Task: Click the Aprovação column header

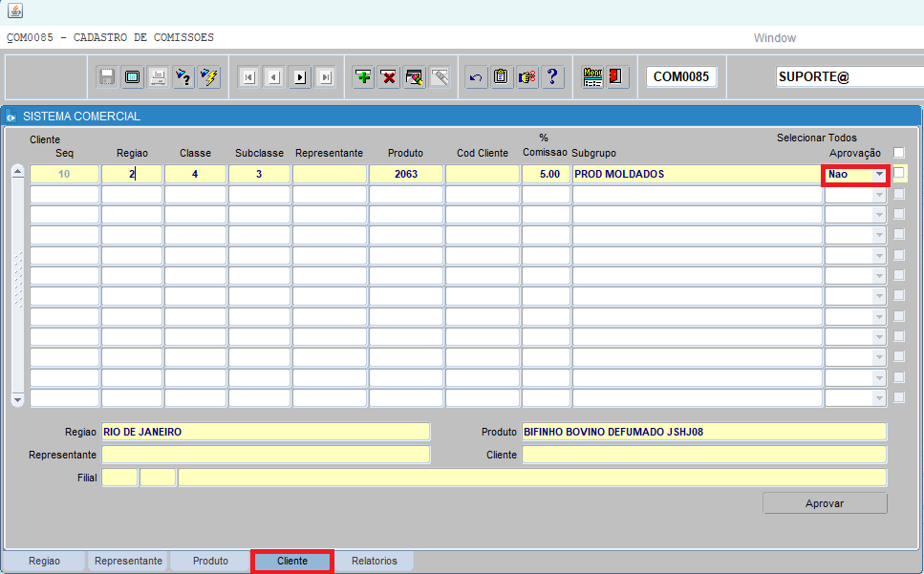Action: [x=855, y=153]
